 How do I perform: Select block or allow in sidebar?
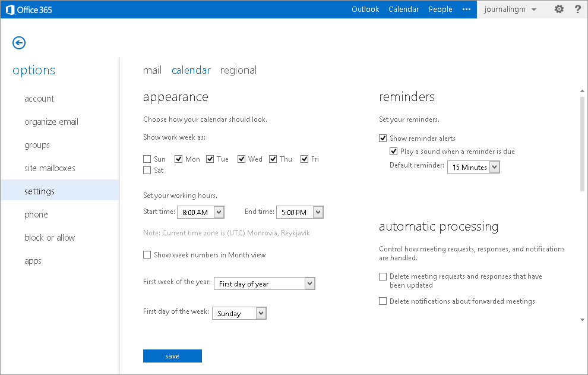(50, 238)
